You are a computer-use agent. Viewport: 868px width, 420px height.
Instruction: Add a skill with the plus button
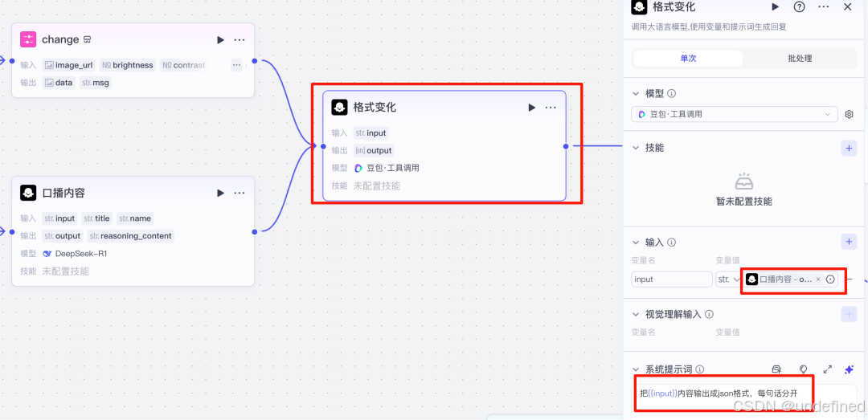tap(849, 148)
